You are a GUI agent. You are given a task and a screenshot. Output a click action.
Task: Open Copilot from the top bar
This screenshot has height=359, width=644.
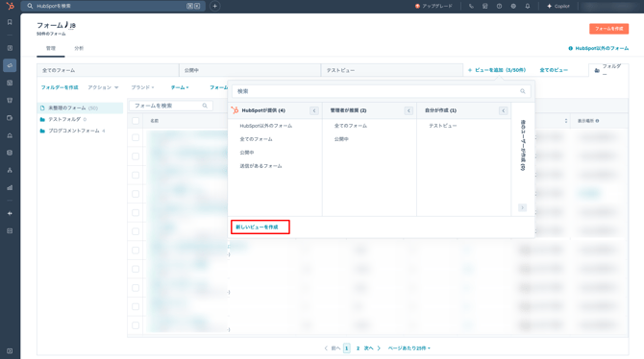558,6
